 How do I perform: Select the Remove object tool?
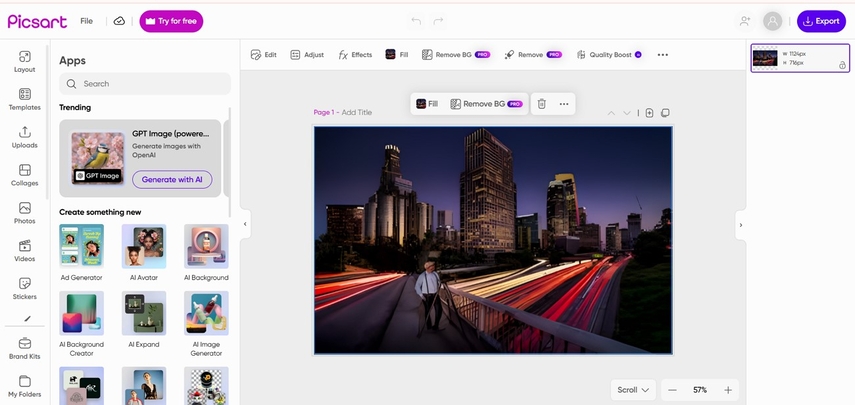click(x=533, y=55)
